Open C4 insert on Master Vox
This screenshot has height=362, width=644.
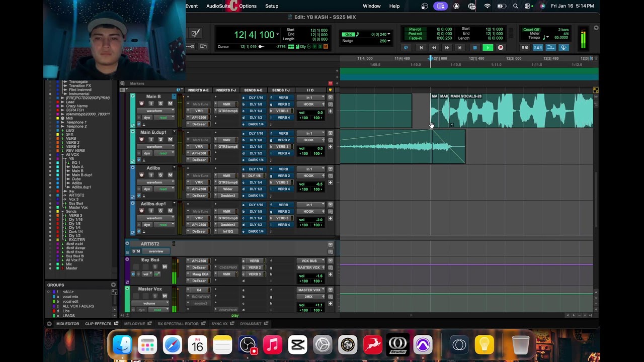pos(199,290)
